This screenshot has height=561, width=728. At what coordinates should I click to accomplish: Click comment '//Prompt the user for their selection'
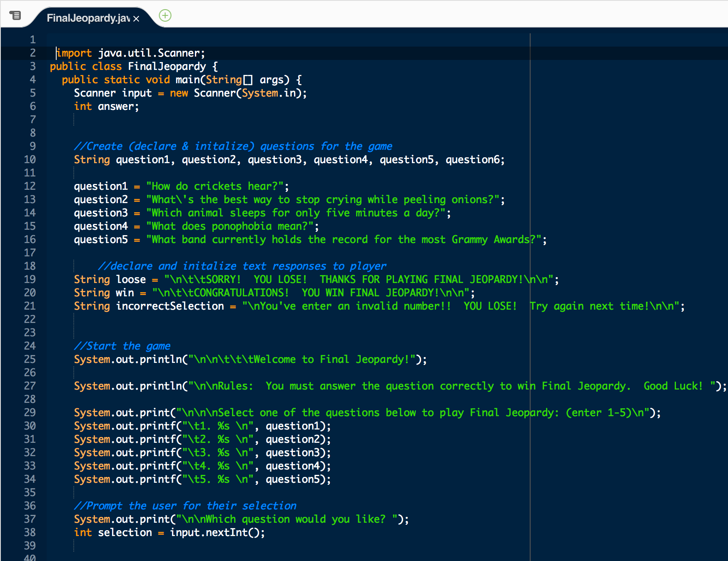click(x=185, y=506)
